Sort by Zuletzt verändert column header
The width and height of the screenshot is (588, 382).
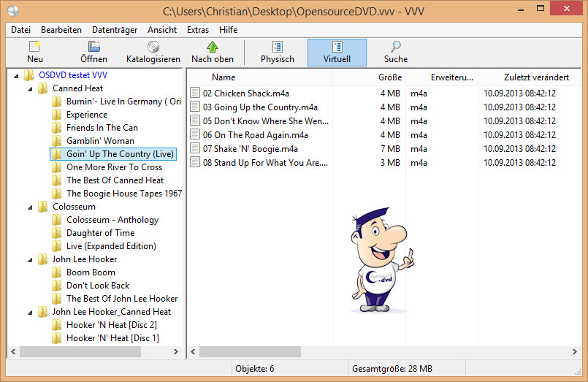535,77
